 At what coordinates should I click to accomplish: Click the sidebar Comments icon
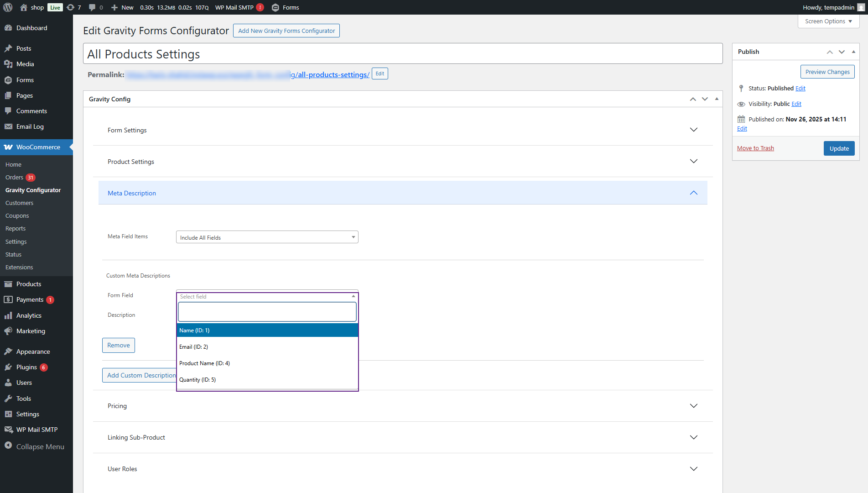tap(8, 111)
